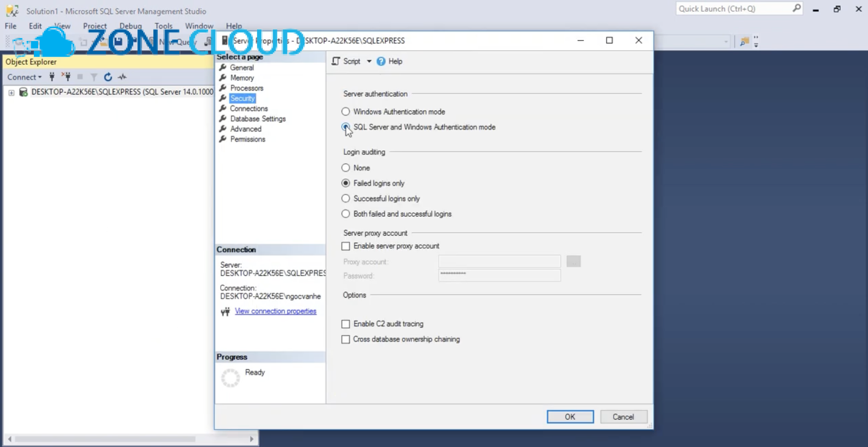
Task: Choose Failed logins only auditing
Action: coord(346,183)
